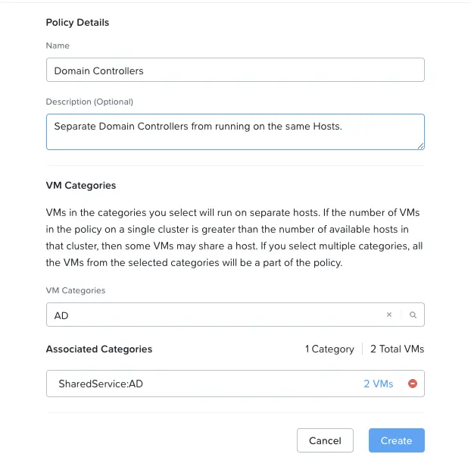Grab the description box resize handle
Image resolution: width=471 pixels, height=476 pixels.
pyautogui.click(x=420, y=146)
